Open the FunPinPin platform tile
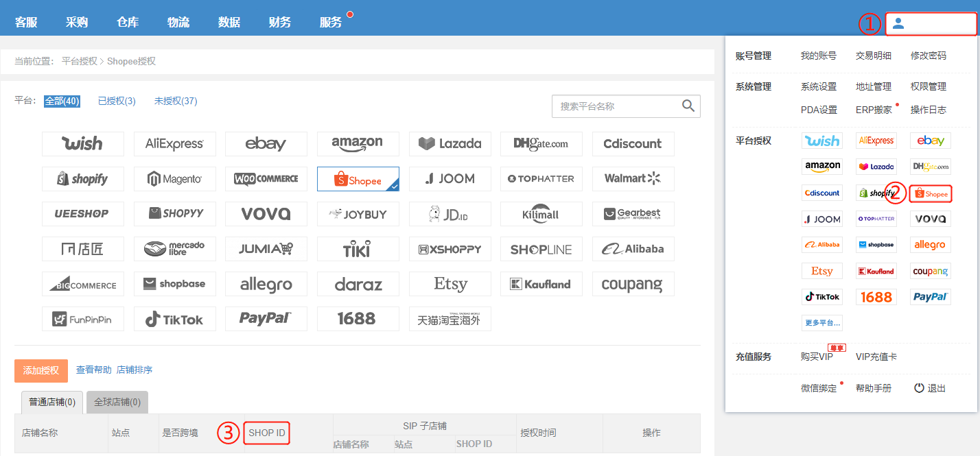This screenshot has height=456, width=980. coord(83,319)
